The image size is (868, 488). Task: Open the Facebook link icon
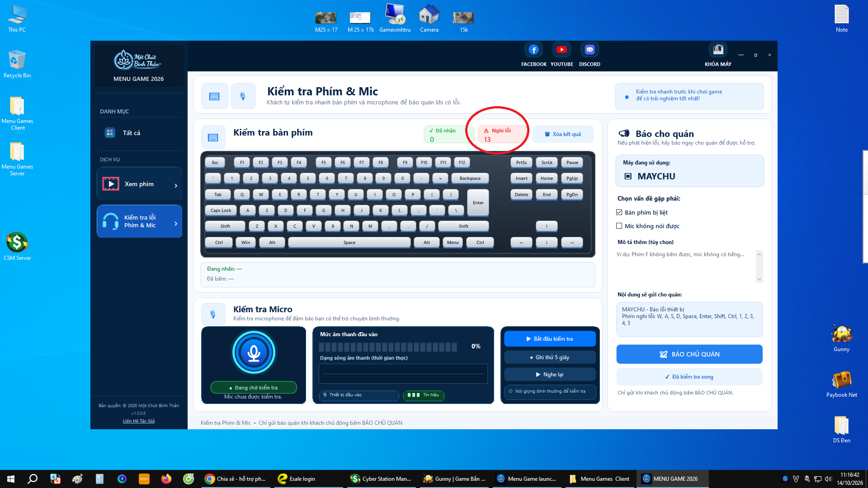tap(533, 50)
